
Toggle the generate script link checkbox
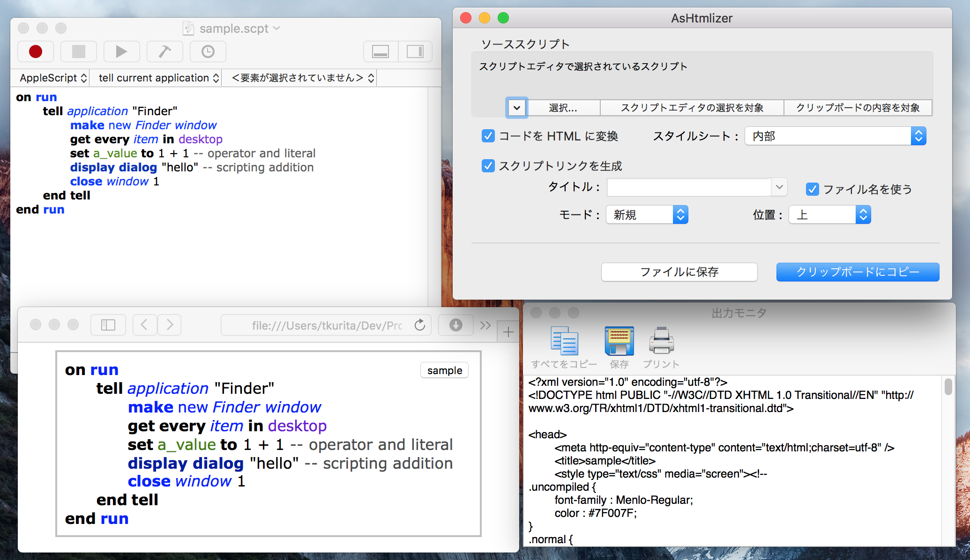[488, 166]
